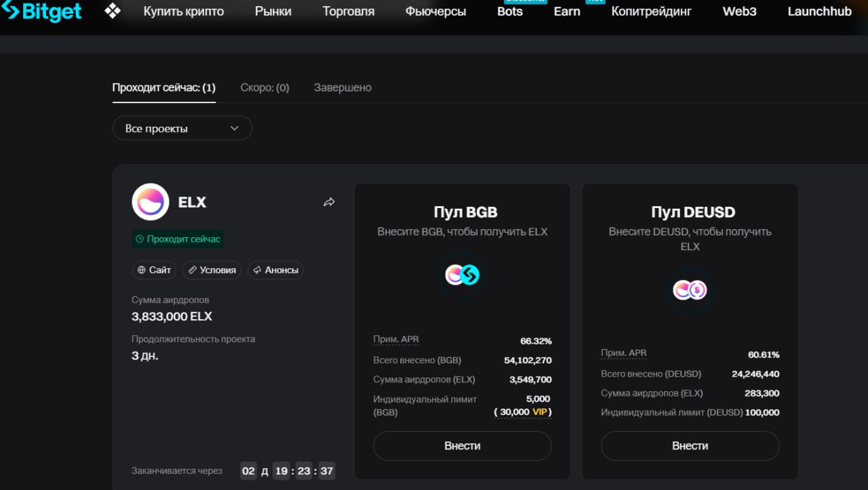The width and height of the screenshot is (868, 490).
Task: Open the Web3 menu item
Action: click(x=740, y=12)
